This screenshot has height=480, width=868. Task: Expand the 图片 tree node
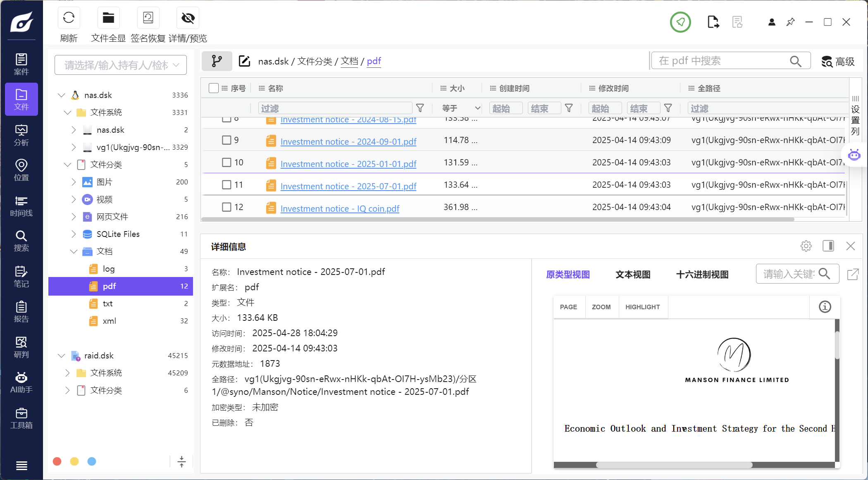pyautogui.click(x=74, y=182)
